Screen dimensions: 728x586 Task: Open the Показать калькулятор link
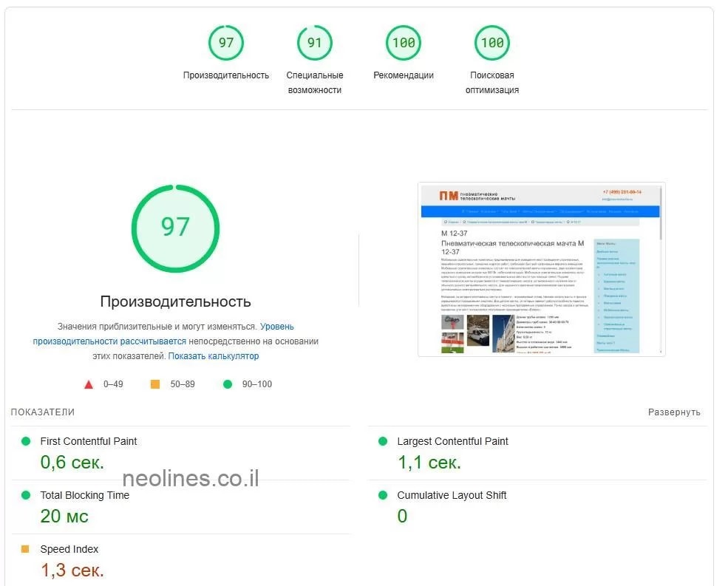(213, 356)
